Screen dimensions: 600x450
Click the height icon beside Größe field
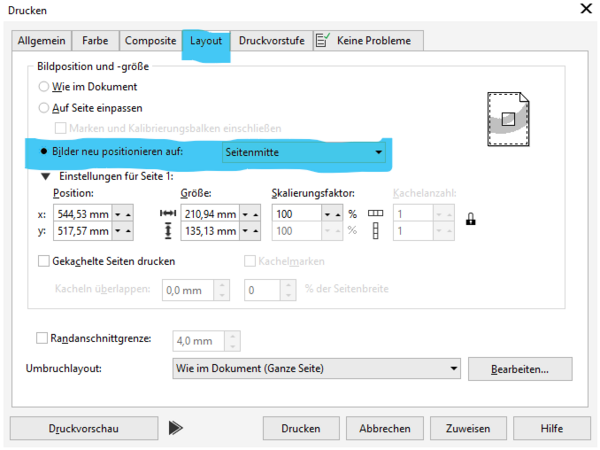[x=167, y=232]
